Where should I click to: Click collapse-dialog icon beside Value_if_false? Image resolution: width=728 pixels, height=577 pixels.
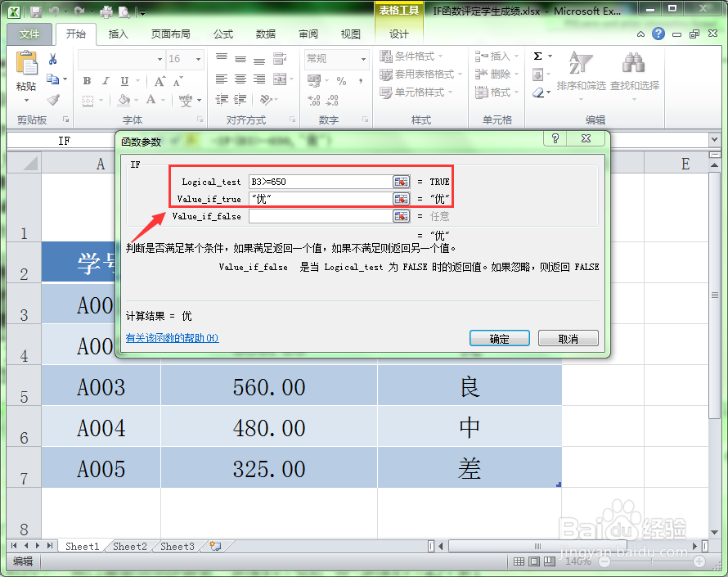click(x=401, y=216)
